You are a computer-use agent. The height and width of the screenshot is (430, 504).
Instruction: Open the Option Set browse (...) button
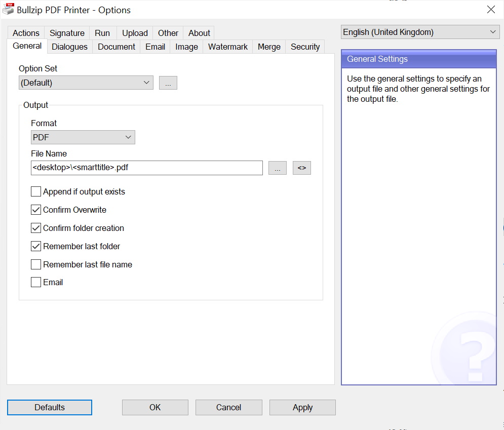(168, 83)
